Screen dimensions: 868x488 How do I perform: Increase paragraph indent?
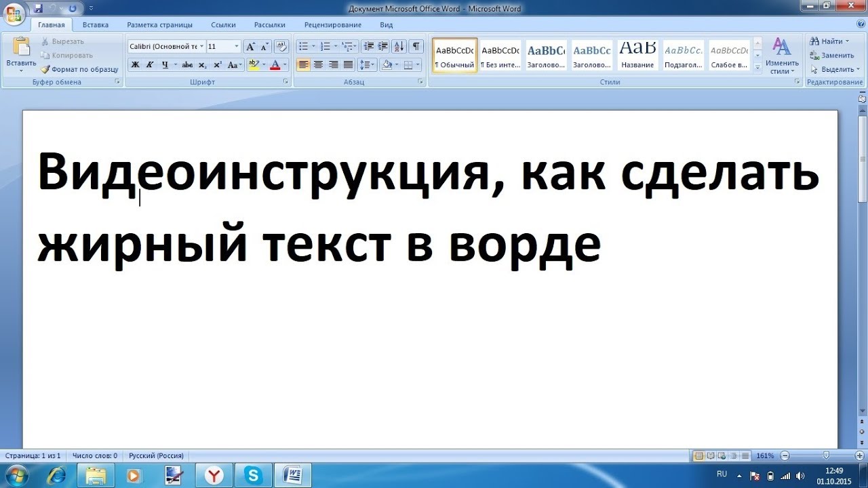tap(383, 47)
